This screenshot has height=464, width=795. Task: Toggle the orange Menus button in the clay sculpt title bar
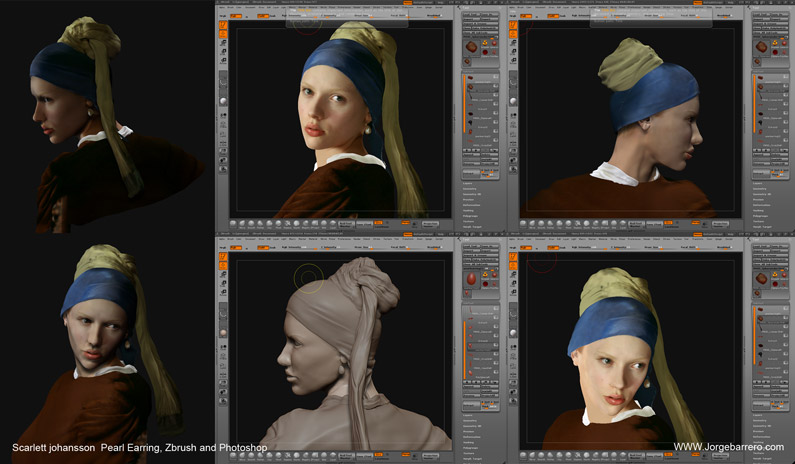tap(408, 234)
